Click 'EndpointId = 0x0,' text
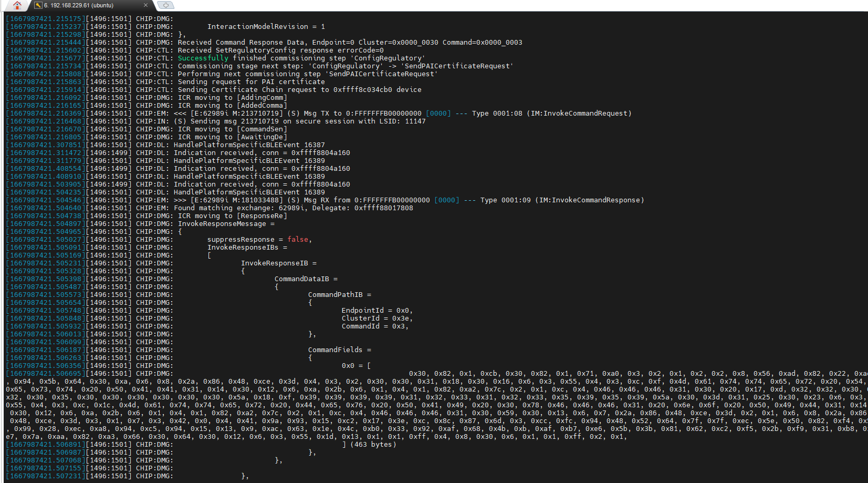The width and height of the screenshot is (868, 483). coord(378,311)
